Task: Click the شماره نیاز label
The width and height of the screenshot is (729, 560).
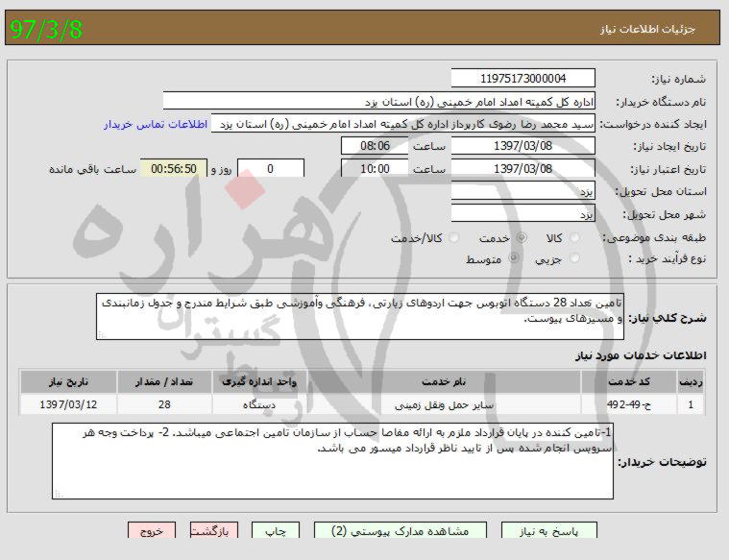Action: point(678,79)
